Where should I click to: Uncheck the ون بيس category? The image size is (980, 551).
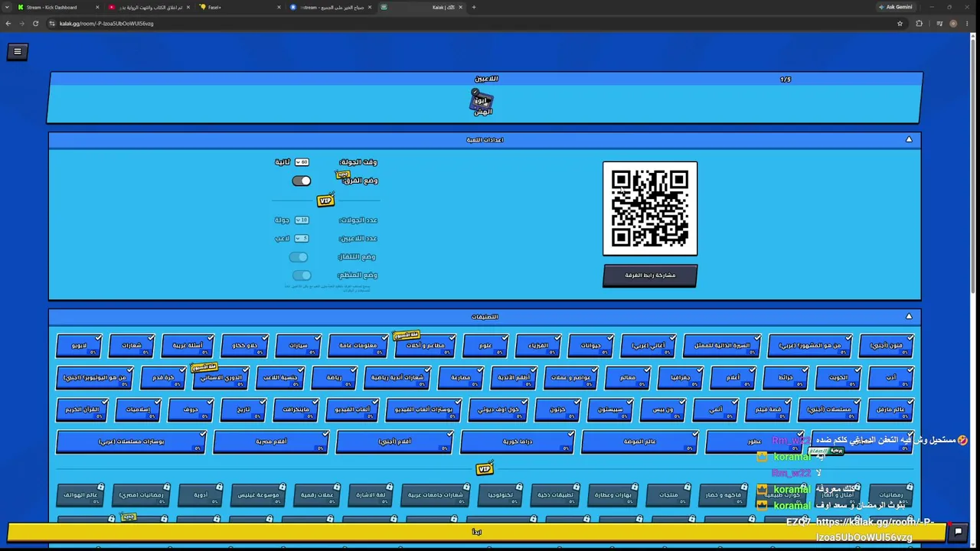[663, 410]
